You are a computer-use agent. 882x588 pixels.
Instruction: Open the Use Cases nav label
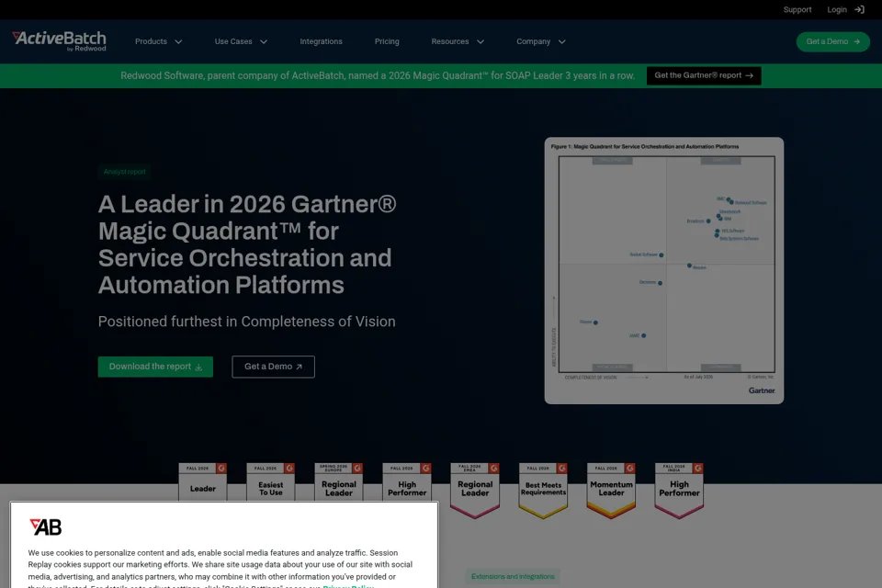[x=232, y=41]
